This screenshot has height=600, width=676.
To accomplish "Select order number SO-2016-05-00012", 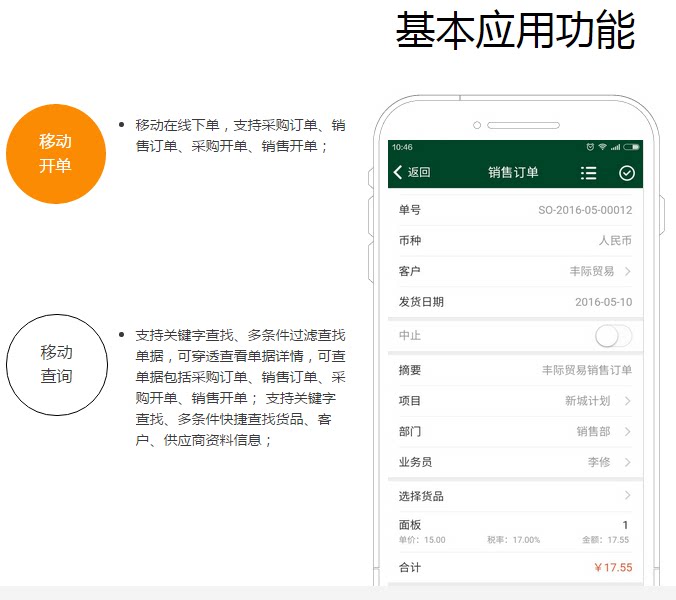I will [585, 210].
